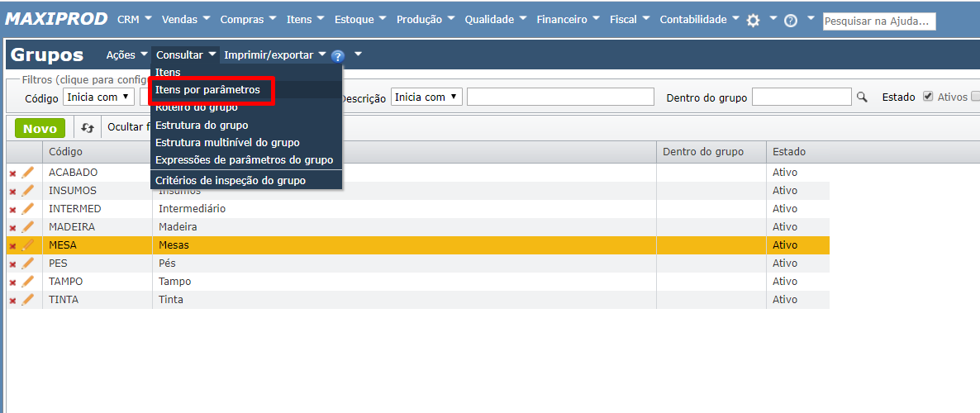980x413 pixels.
Task: Edit the PES group with pencil icon
Action: pos(27,263)
